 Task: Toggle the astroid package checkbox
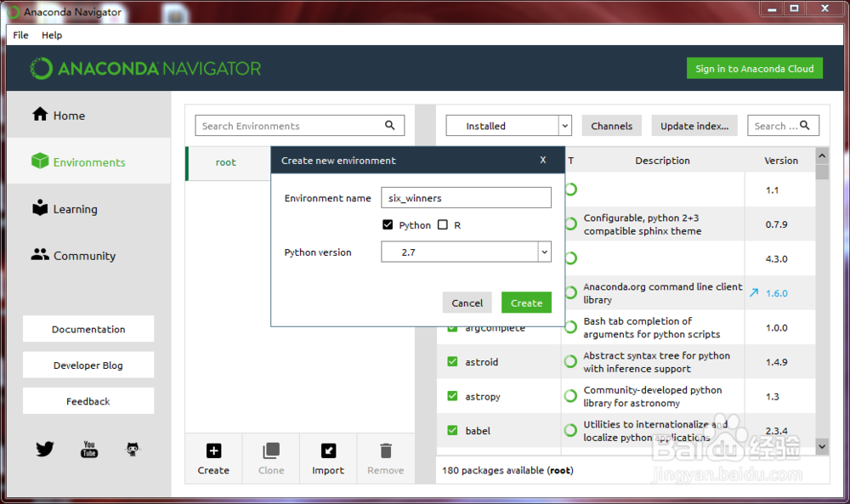pos(453,361)
